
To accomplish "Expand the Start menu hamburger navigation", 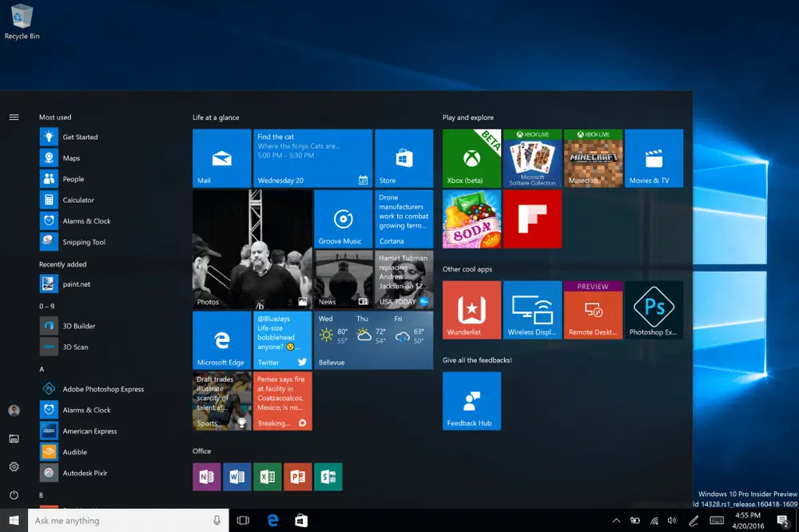I will pos(14,116).
